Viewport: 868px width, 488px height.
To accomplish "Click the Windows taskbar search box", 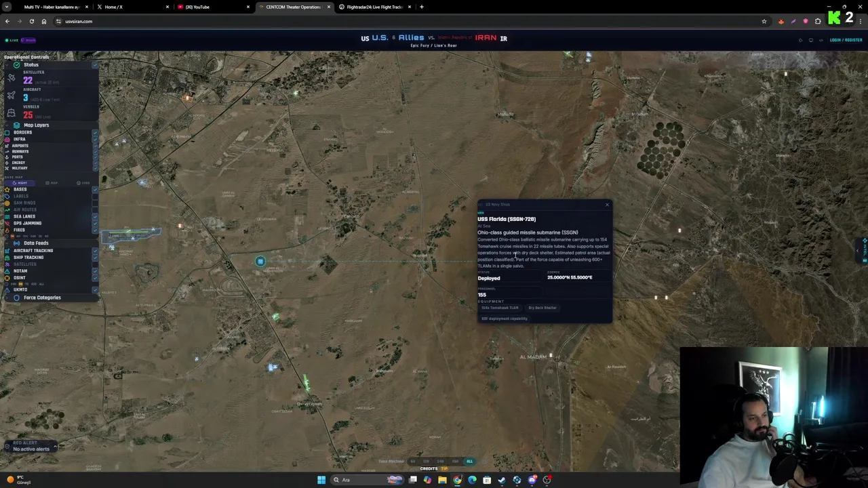I will click(x=367, y=480).
